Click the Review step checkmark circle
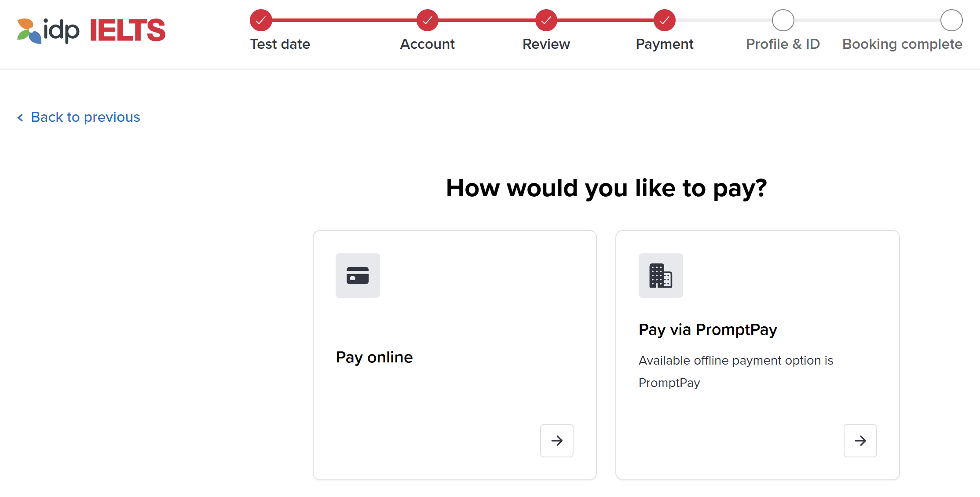Viewport: 980px width, 497px height. coord(546,20)
